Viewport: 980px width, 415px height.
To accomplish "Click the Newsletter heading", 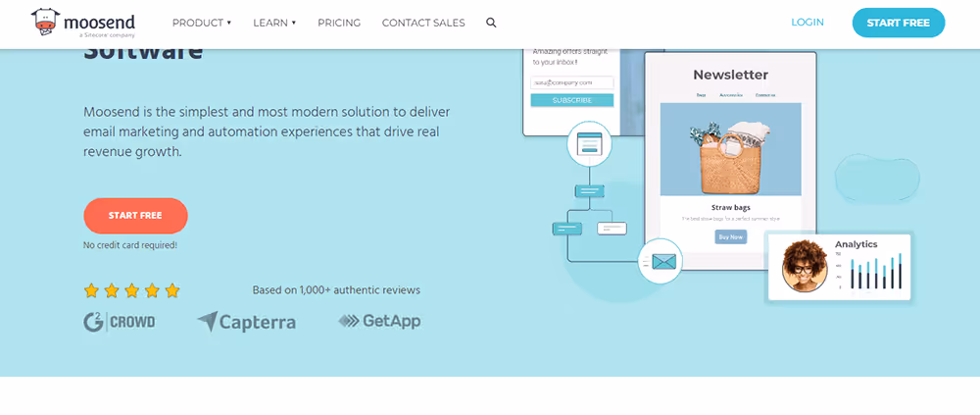I will click(x=731, y=76).
